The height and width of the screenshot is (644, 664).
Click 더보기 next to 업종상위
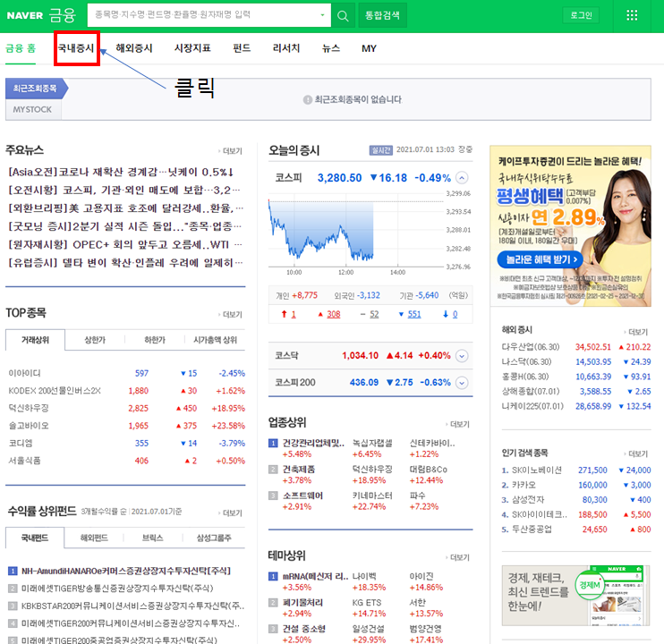458,424
